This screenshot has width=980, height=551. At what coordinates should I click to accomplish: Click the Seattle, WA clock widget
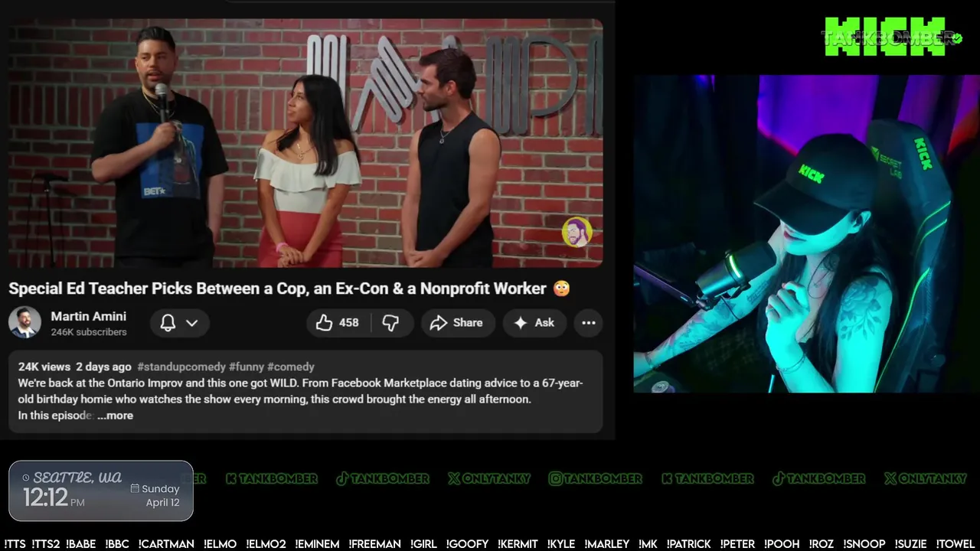(x=101, y=491)
